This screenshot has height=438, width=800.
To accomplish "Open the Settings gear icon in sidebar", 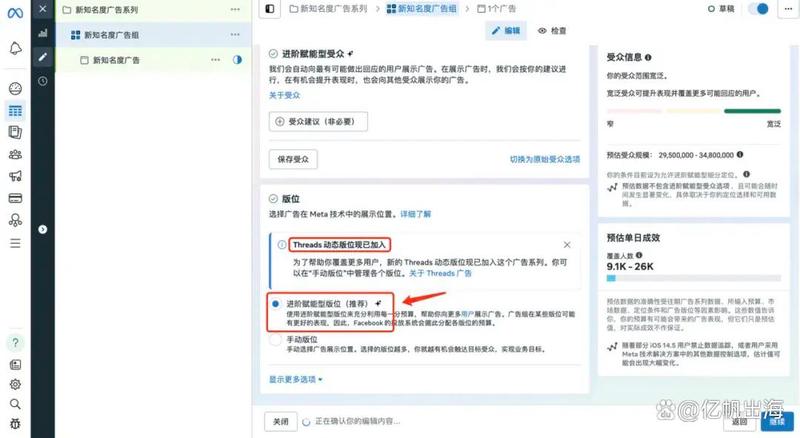I will pyautogui.click(x=15, y=383).
